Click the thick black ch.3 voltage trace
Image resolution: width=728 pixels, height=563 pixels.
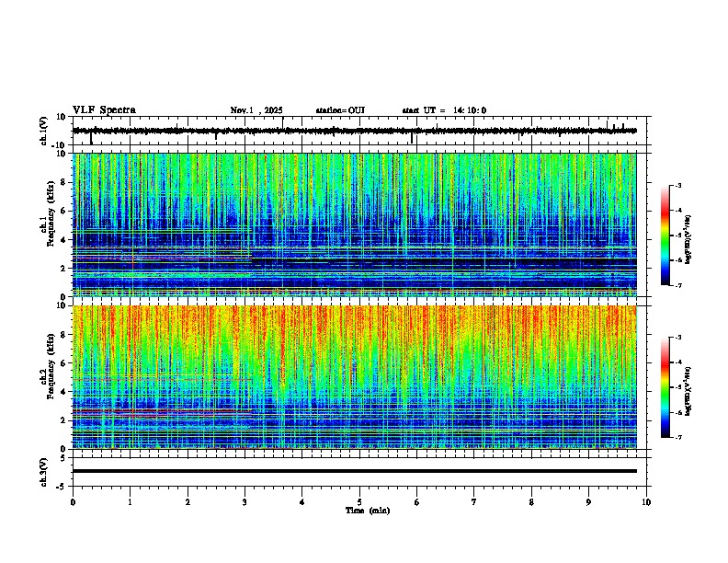(x=355, y=471)
